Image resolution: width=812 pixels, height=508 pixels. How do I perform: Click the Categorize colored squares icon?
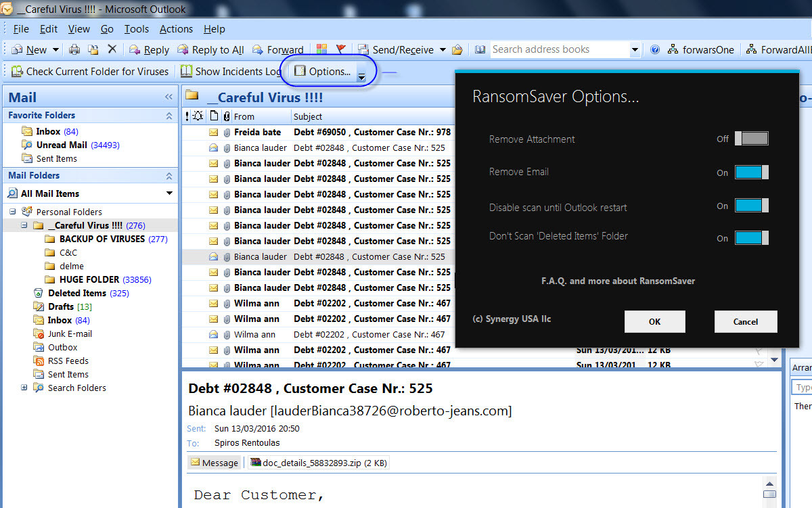tap(322, 49)
